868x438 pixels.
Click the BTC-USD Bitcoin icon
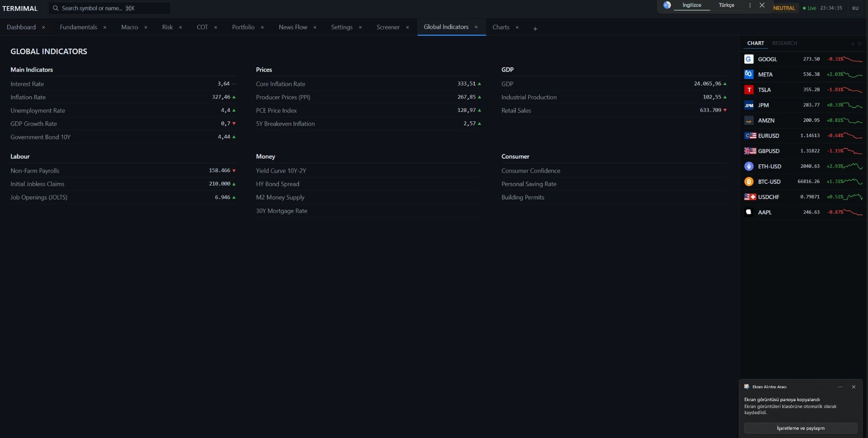tap(749, 182)
